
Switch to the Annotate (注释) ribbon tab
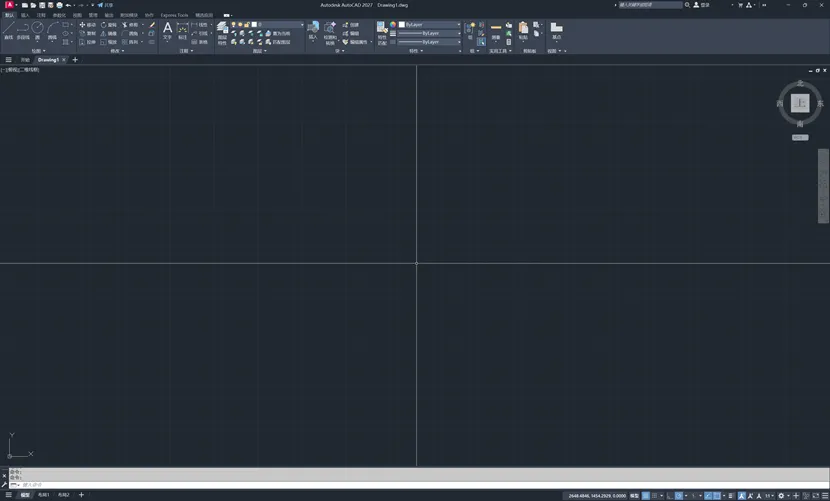pos(41,15)
